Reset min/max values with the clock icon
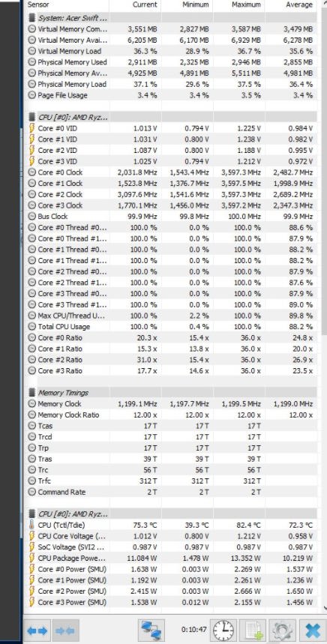The image size is (327, 644). [223, 631]
